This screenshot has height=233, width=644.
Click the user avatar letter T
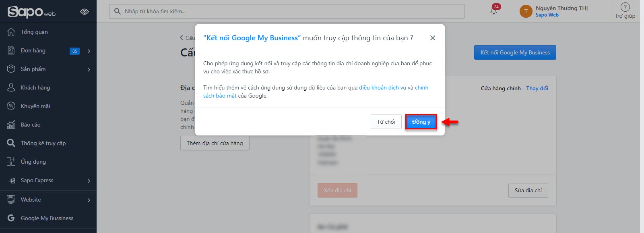pos(526,11)
